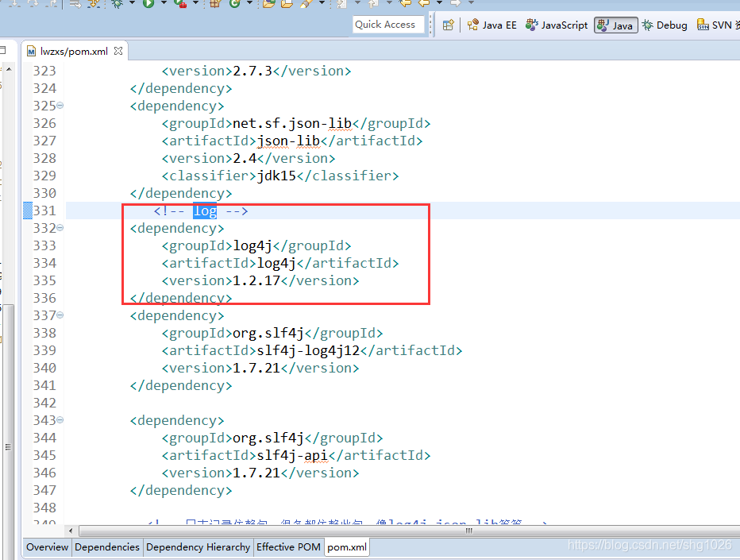The image size is (740, 560).
Task: Open the Dependency Hierarchy tab
Action: [x=198, y=546]
